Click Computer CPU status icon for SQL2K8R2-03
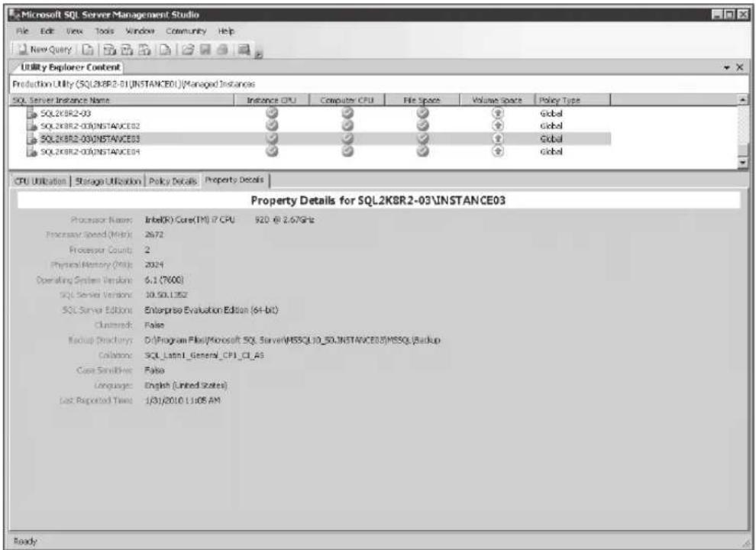The image size is (756, 550). pyautogui.click(x=347, y=113)
